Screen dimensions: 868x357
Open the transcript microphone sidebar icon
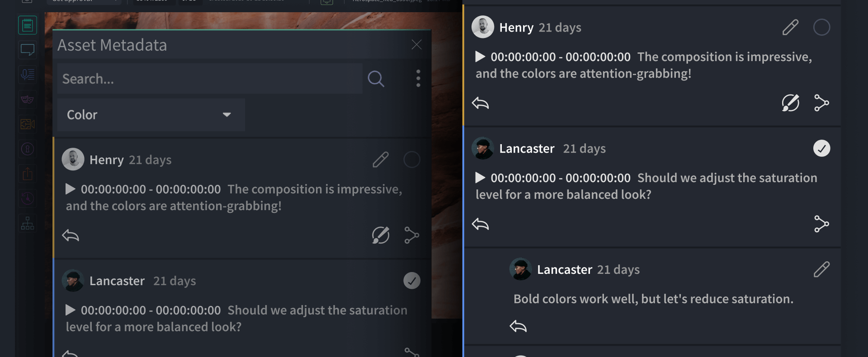pyautogui.click(x=28, y=75)
